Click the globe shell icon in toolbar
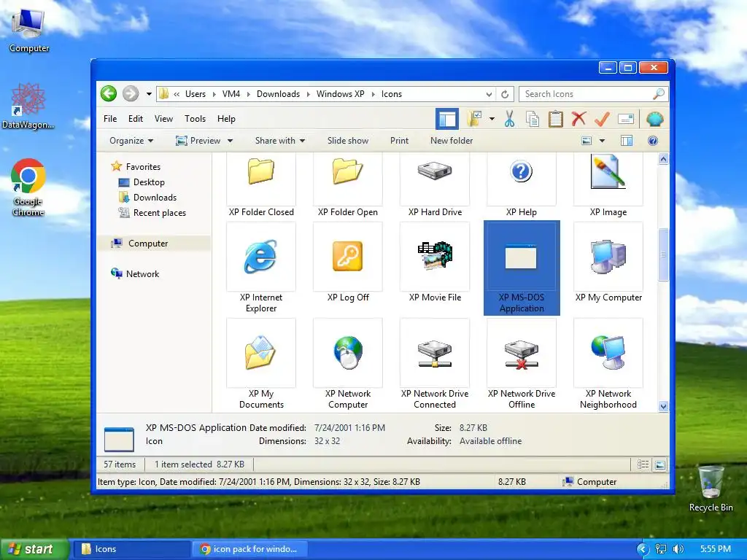The image size is (747, 560). (654, 119)
